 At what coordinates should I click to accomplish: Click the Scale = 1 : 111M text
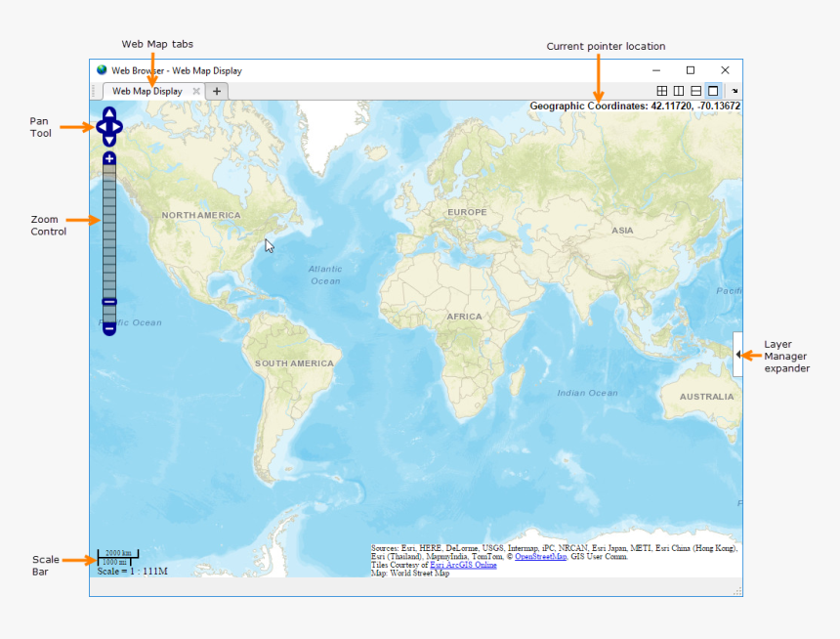point(132,572)
